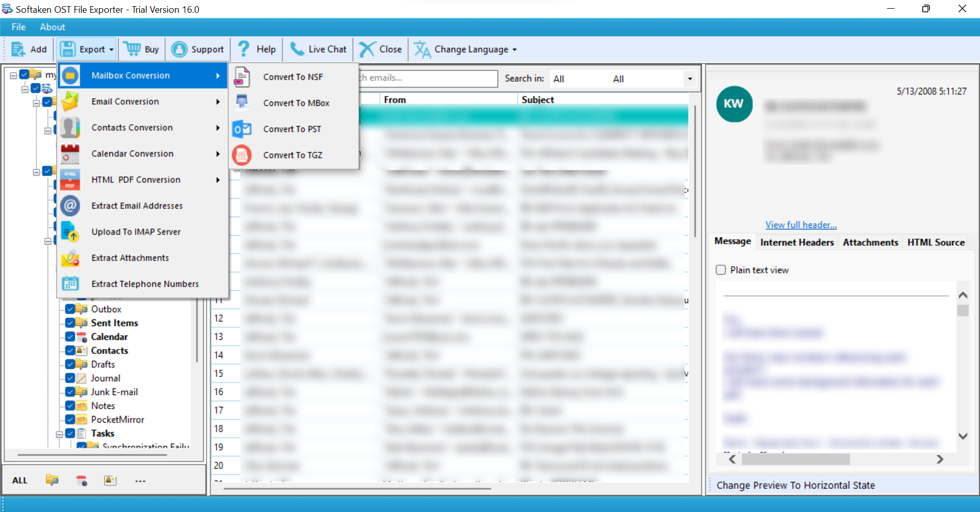The image size is (980, 512).
Task: Click the KW sender avatar
Action: 734,104
